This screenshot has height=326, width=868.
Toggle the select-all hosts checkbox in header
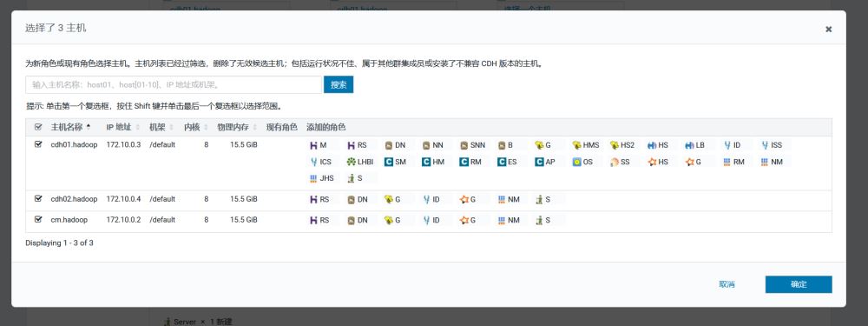(38, 127)
